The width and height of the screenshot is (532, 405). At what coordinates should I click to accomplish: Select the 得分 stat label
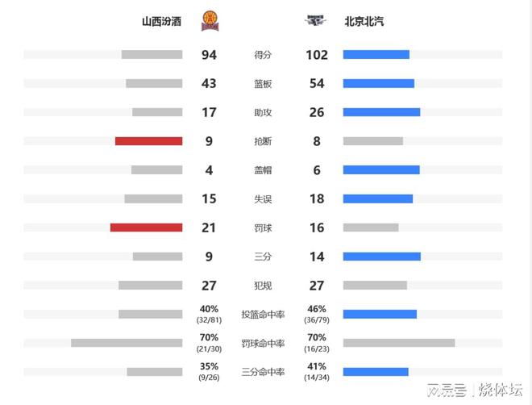(x=263, y=55)
